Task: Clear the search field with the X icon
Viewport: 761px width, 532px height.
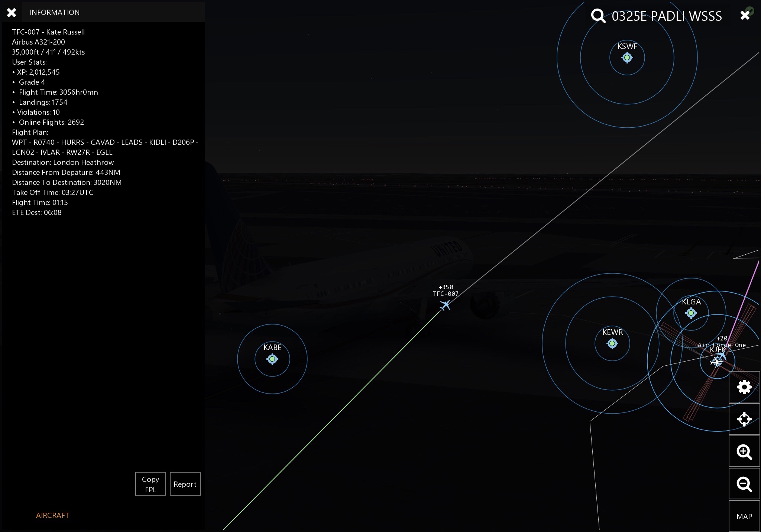Action: click(745, 15)
